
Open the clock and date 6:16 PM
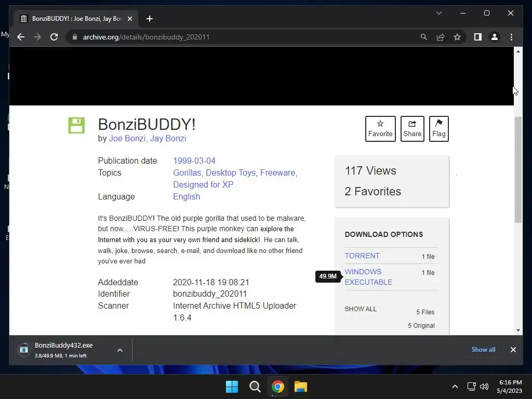(x=510, y=387)
